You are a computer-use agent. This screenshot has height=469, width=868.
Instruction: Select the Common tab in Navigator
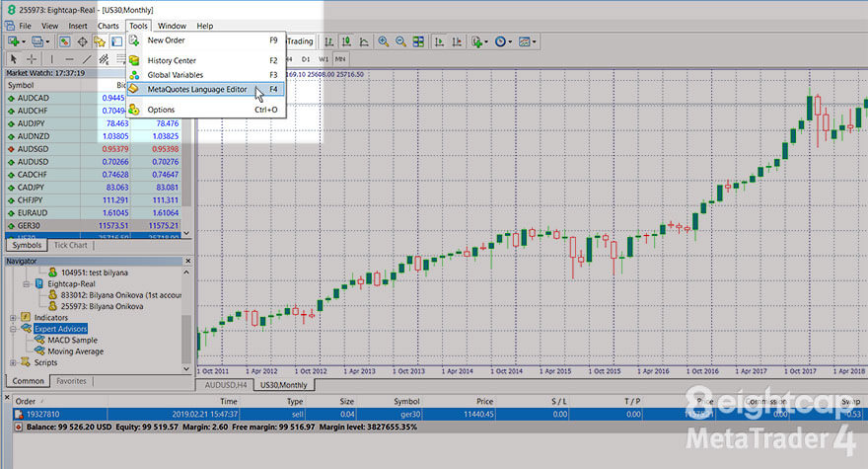point(28,381)
